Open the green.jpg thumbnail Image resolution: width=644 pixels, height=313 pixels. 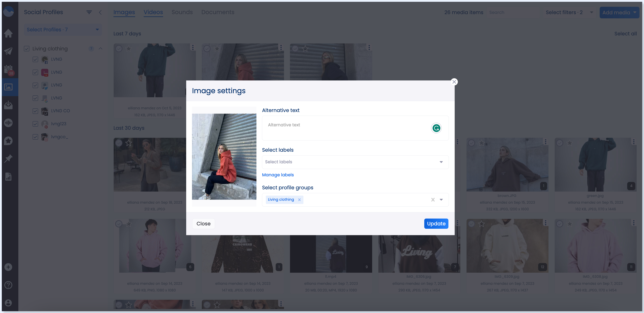pos(595,164)
